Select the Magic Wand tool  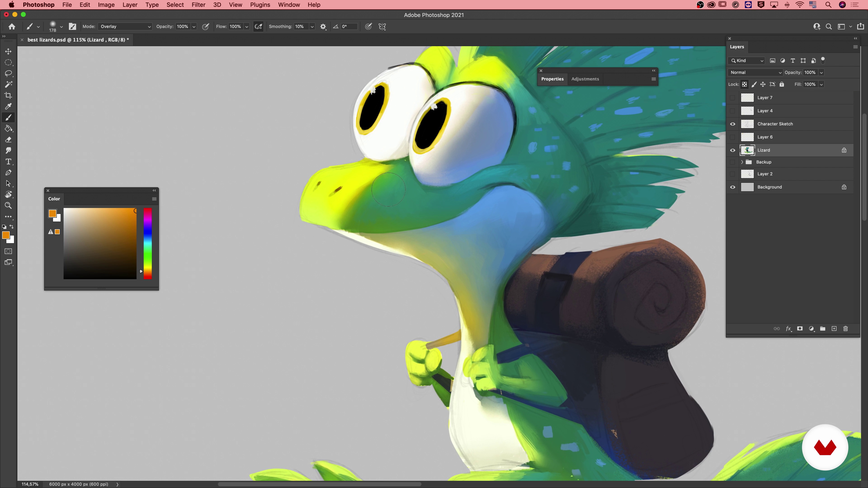[x=8, y=84]
